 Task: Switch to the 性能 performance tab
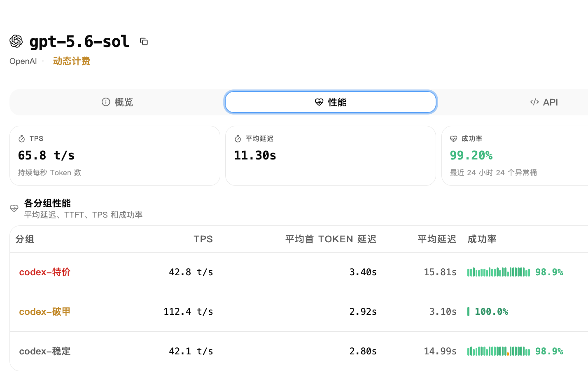coord(331,102)
